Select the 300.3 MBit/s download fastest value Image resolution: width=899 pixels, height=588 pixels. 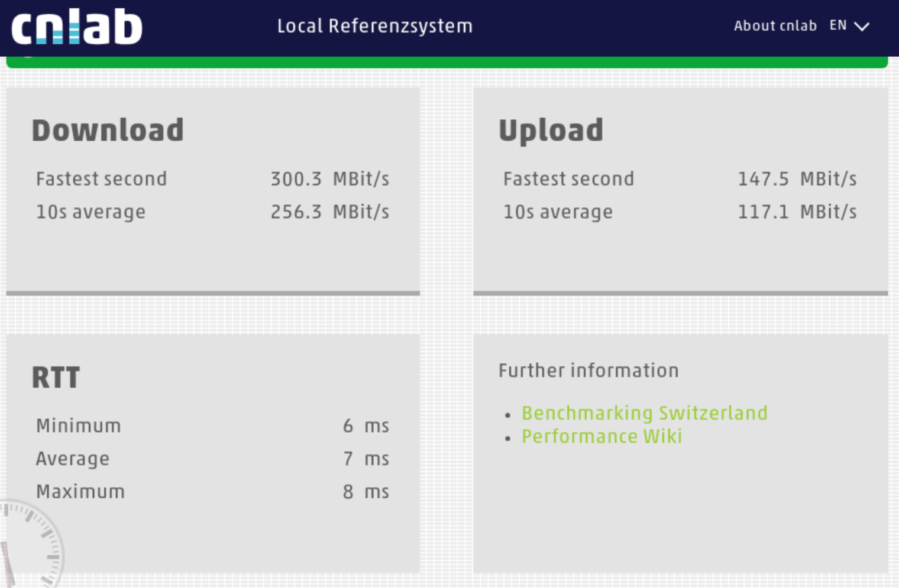click(329, 179)
